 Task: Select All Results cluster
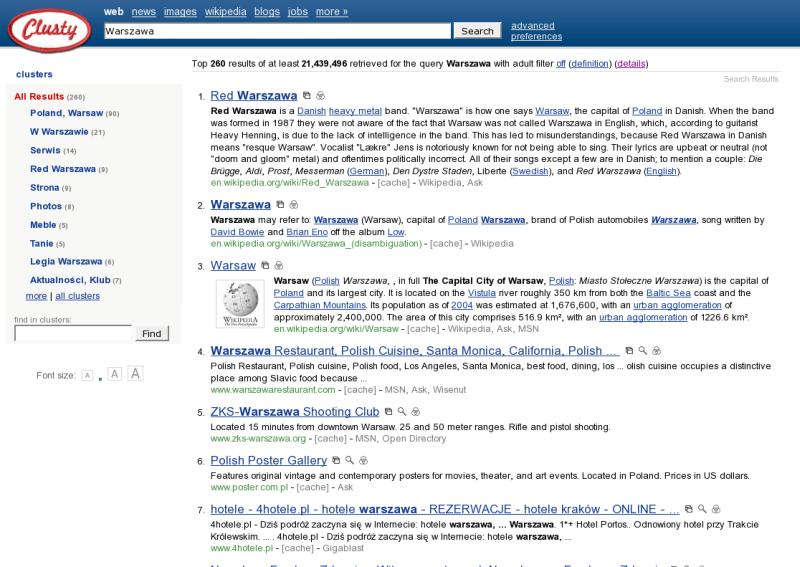[39, 96]
